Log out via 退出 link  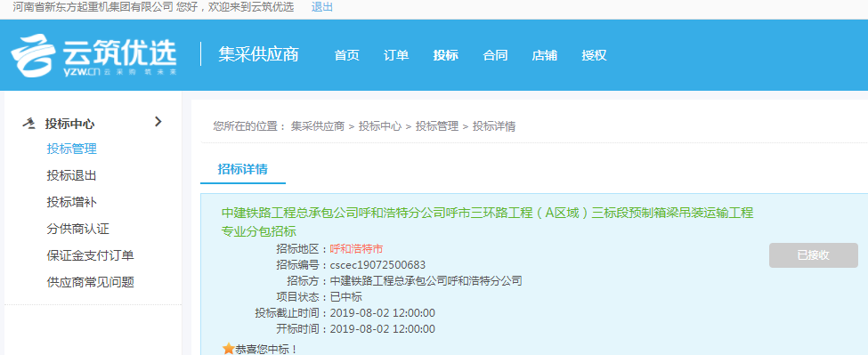[322, 7]
